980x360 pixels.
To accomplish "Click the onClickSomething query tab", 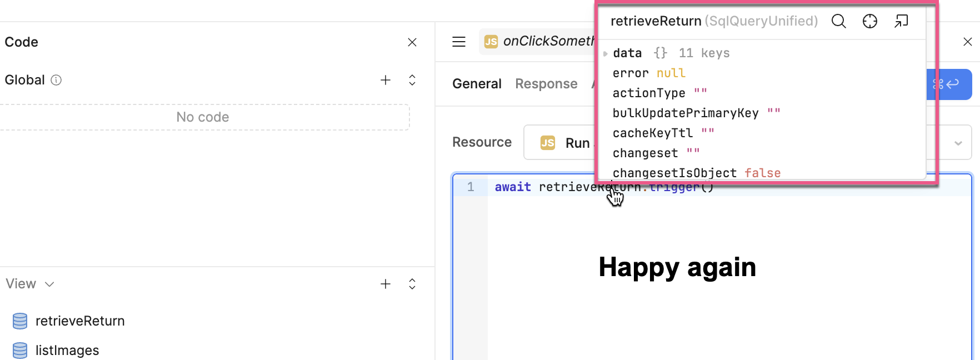I will (538, 42).
